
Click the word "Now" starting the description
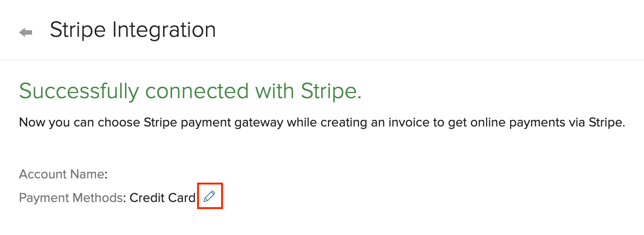coord(30,123)
